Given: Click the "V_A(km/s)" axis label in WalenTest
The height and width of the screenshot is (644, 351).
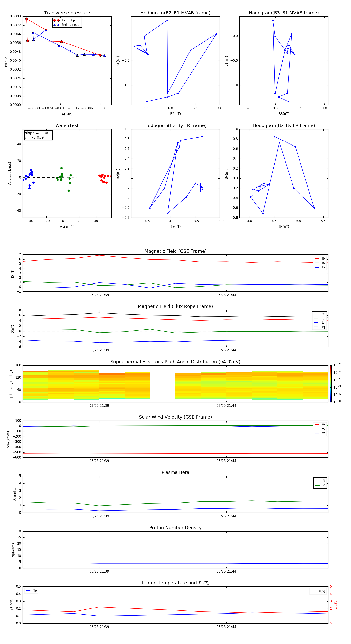Looking at the screenshot, I should click(x=67, y=227).
